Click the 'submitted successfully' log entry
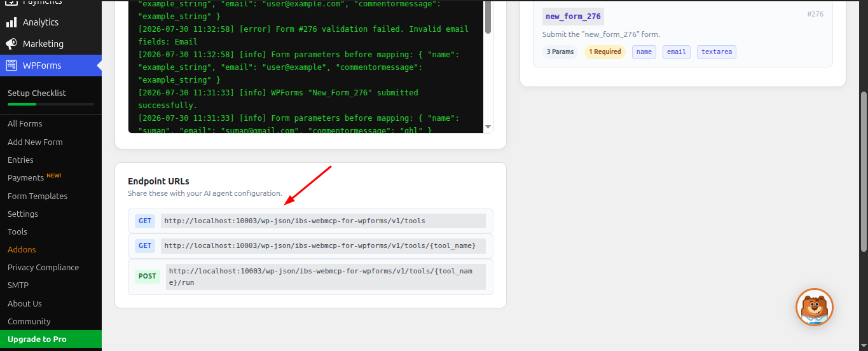Screen dimensions: 868x351 278,99
